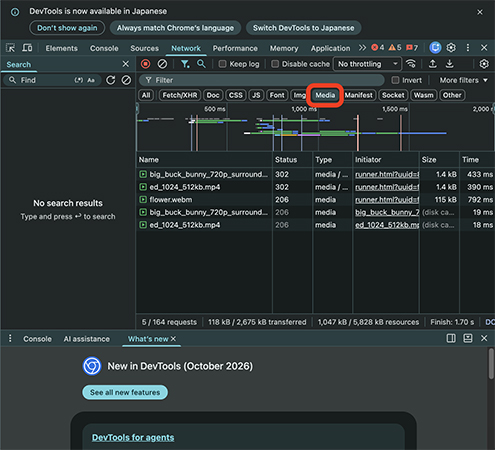Screen dimensions: 495x450
Task: Toggle the device toolbar icon
Action: 27,48
